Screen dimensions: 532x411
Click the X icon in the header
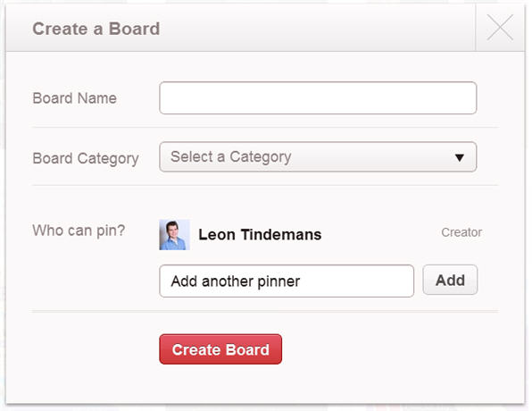pos(500,27)
